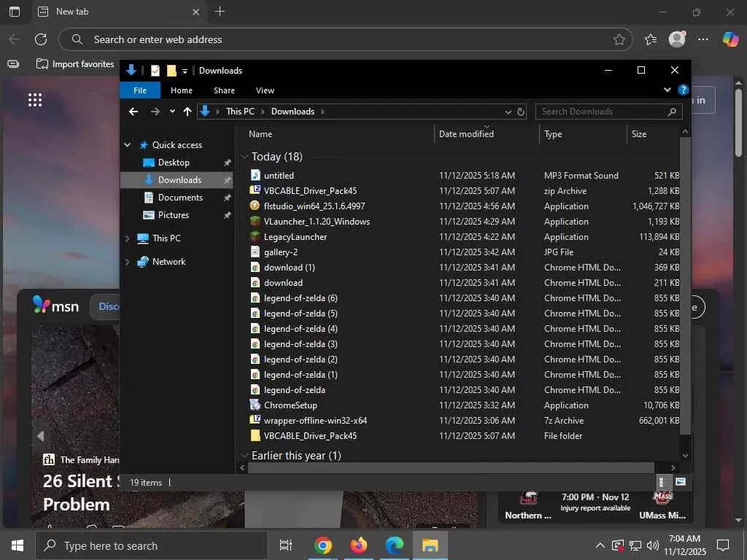Viewport: 747px width, 560px height.
Task: Open the Share ribbon tab
Action: pyautogui.click(x=224, y=90)
